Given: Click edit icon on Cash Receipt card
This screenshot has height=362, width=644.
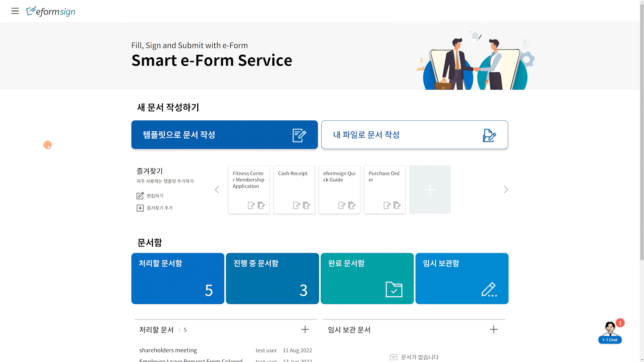Looking at the screenshot, I should tap(296, 205).
